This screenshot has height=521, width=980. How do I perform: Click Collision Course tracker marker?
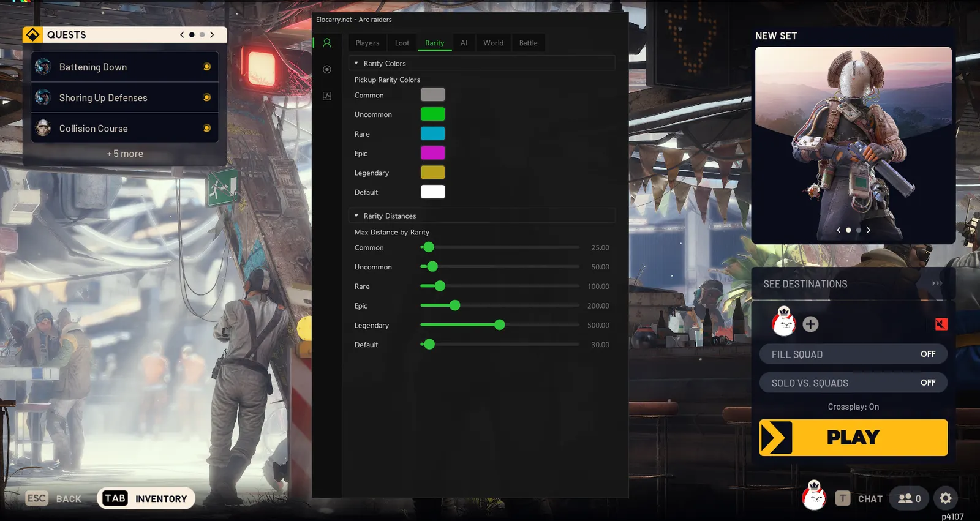point(207,128)
